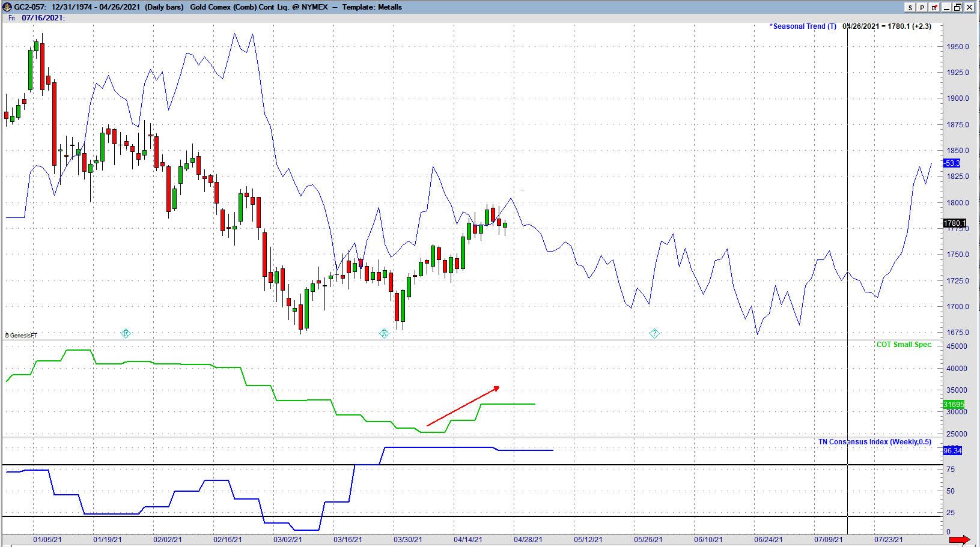Click the 01/05/21 date axis label

47,540
